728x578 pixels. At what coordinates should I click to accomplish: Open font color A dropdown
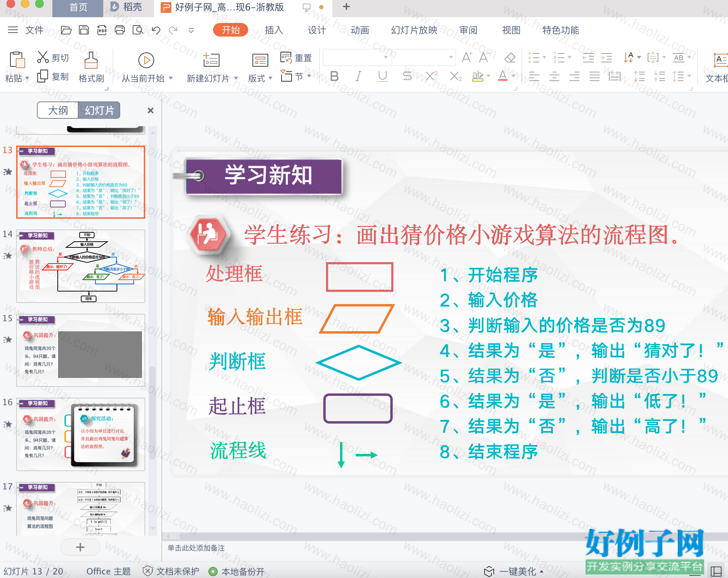[514, 76]
